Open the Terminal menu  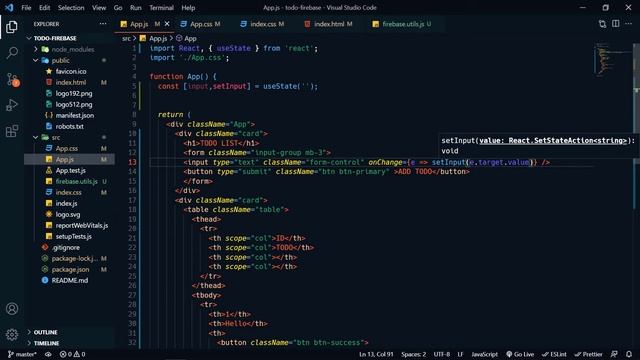161,7
